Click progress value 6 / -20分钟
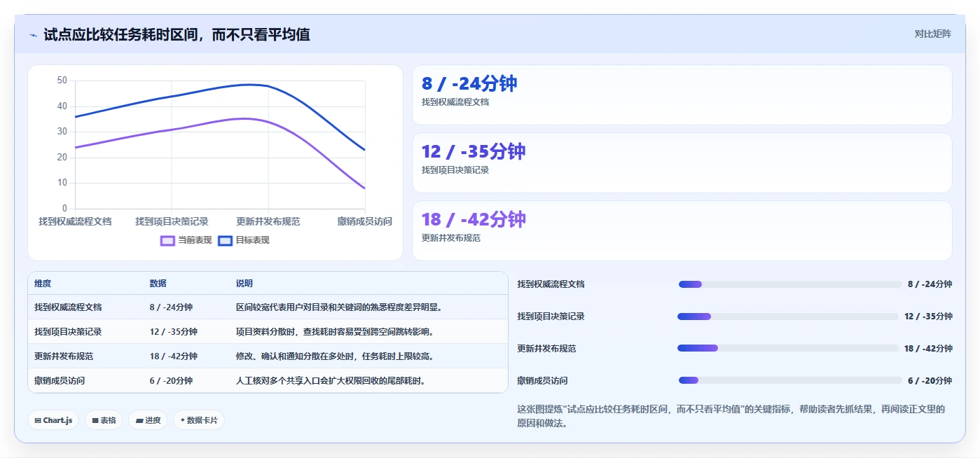Screen dimensions: 980x458 [930, 381]
